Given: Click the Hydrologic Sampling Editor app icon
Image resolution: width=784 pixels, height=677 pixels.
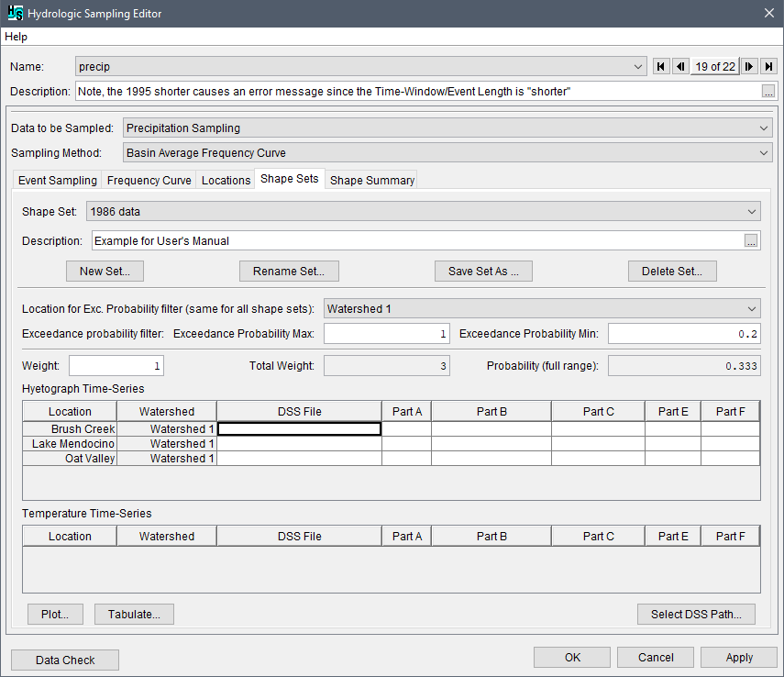Looking at the screenshot, I should click(15, 13).
